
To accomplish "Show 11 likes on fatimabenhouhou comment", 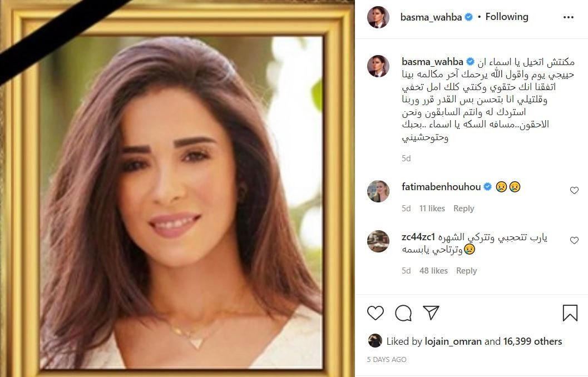I will point(432,209).
